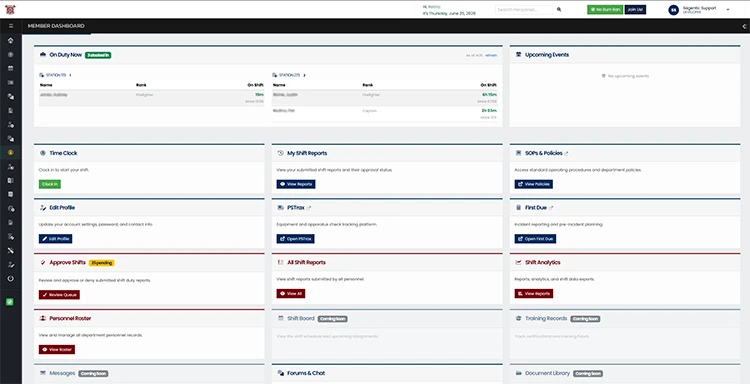
Task: Click the Approve Shifts checkmark heading icon
Action: 43,263
